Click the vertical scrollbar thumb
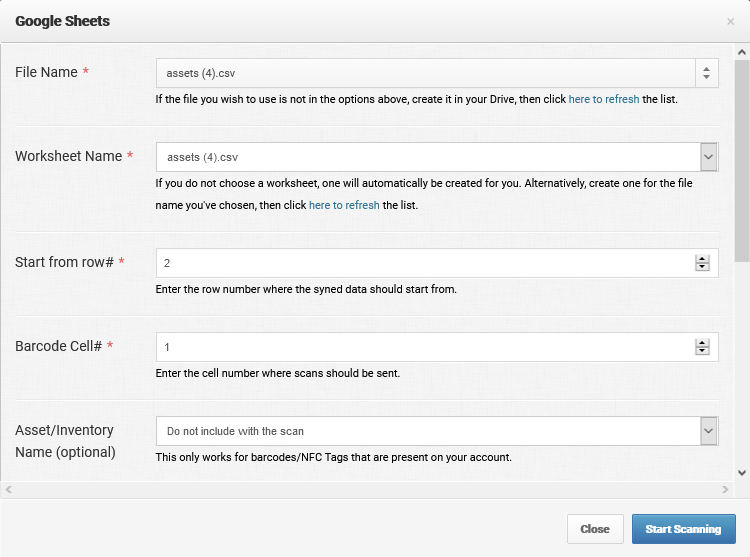This screenshot has width=750, height=557. (x=742, y=161)
